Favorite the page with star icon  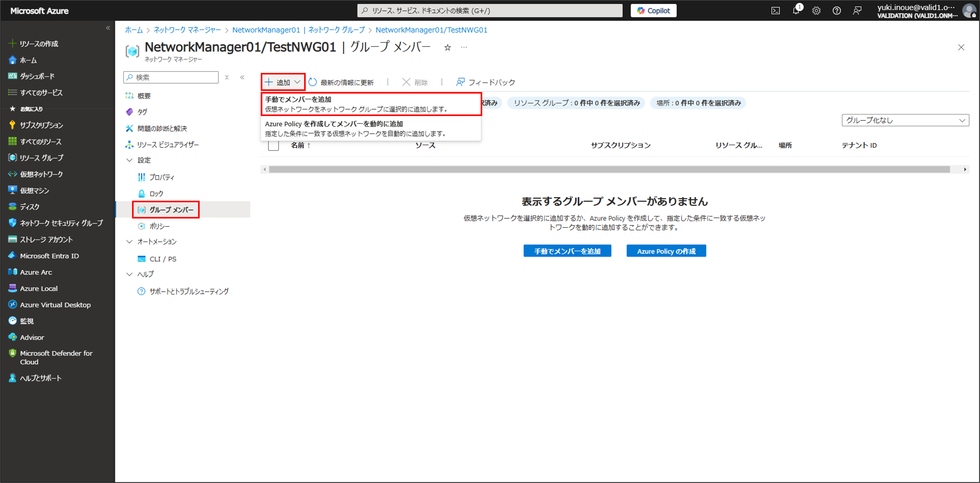point(448,48)
